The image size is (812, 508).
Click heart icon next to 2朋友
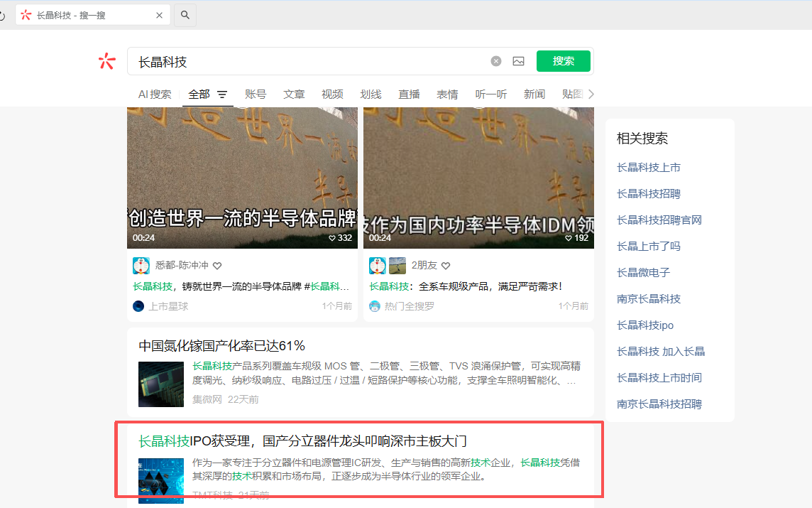tap(446, 266)
